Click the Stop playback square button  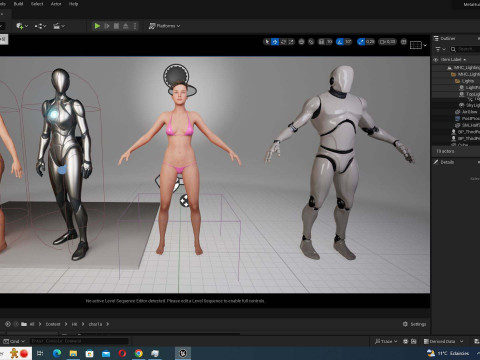tap(116, 26)
